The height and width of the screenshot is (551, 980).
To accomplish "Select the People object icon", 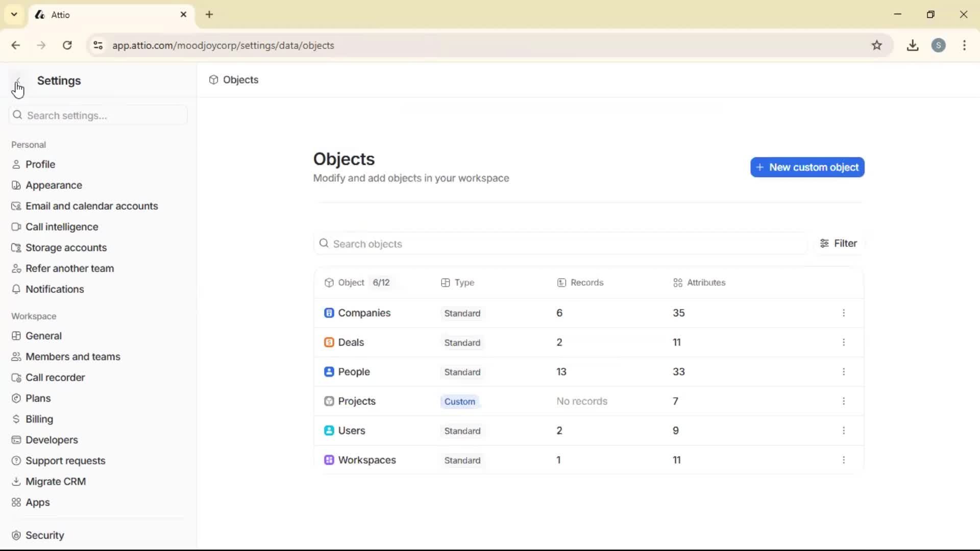I will 329,371.
